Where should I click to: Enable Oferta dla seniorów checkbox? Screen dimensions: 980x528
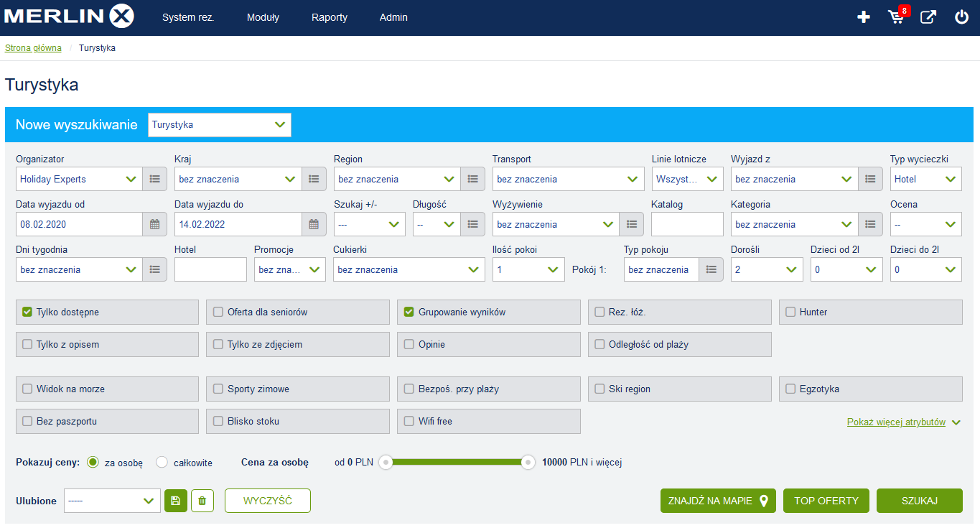(x=218, y=312)
